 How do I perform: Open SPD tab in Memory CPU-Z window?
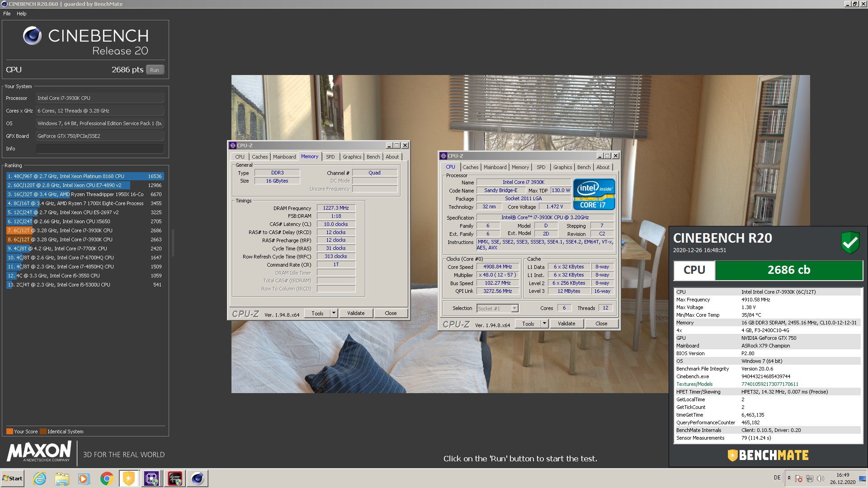330,157
